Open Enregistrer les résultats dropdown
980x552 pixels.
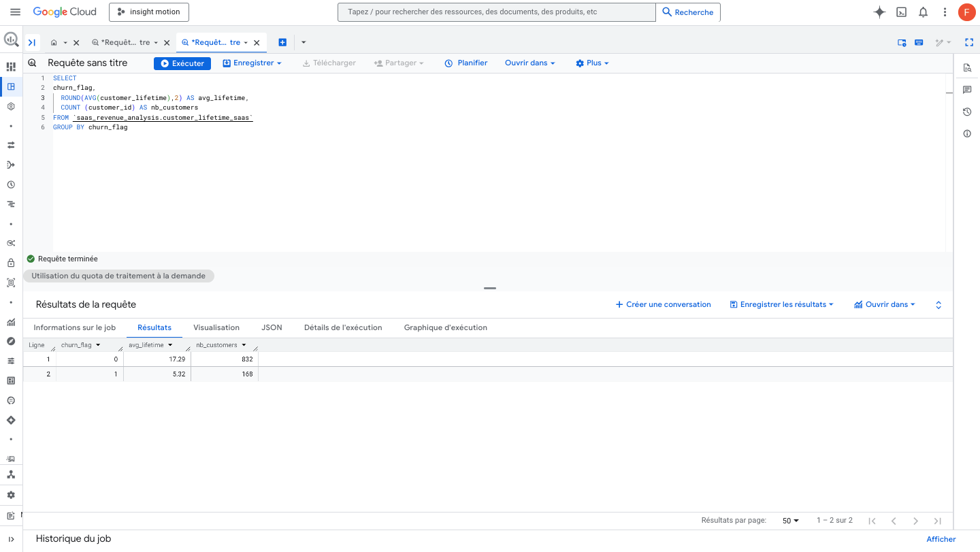pyautogui.click(x=781, y=305)
